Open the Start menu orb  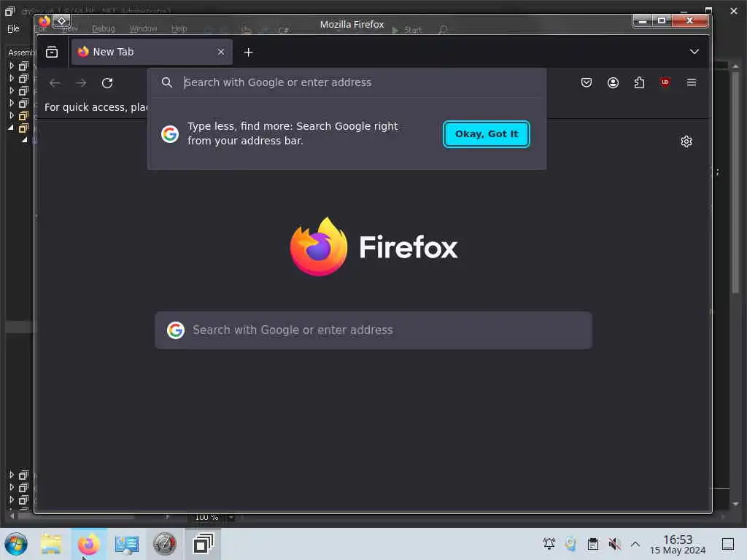pos(16,544)
